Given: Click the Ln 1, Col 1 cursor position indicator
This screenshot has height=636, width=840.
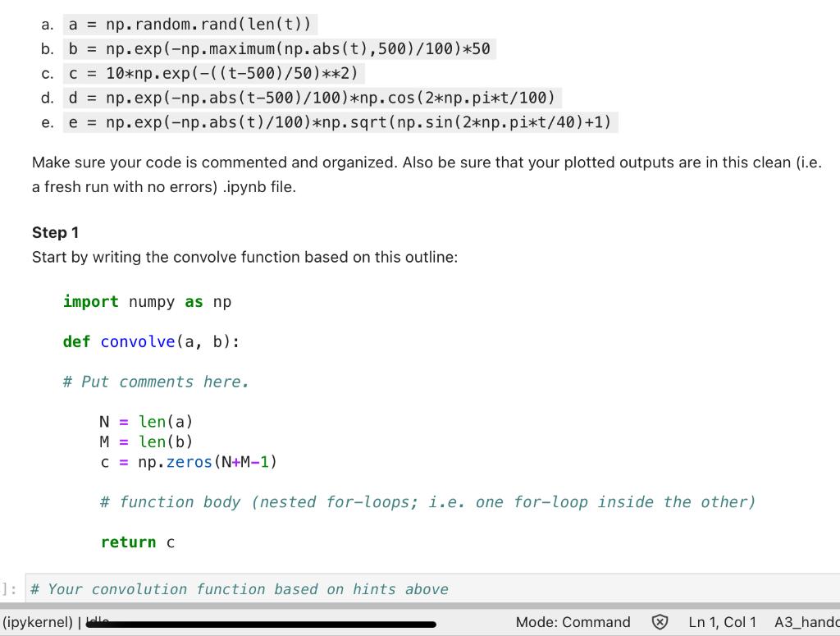Looking at the screenshot, I should click(723, 622).
